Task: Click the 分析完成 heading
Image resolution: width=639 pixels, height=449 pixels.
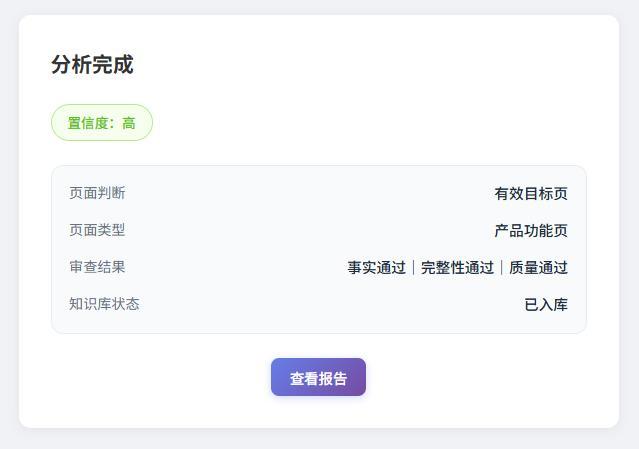Action: coord(92,65)
